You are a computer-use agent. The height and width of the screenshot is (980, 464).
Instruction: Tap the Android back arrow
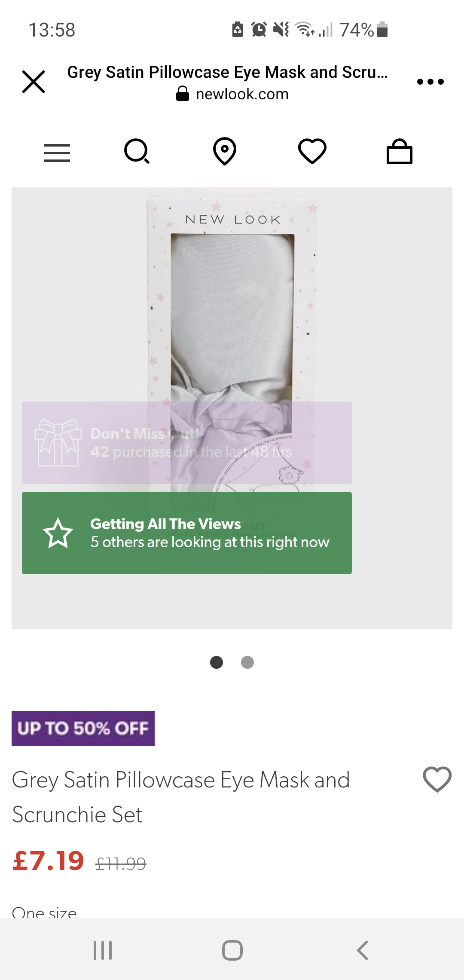coord(363,950)
